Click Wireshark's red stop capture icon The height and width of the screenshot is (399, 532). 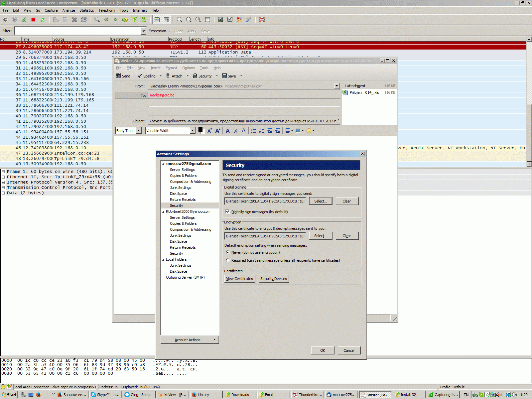33,20
